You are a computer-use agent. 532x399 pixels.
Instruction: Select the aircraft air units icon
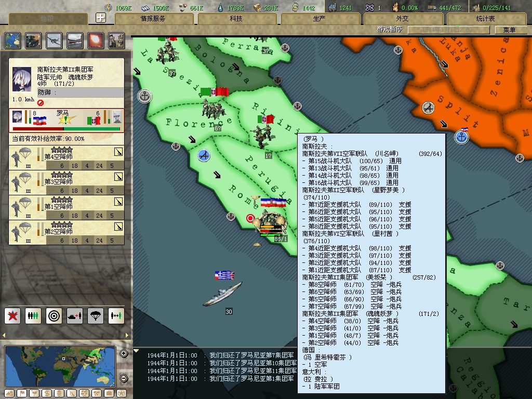(x=54, y=41)
